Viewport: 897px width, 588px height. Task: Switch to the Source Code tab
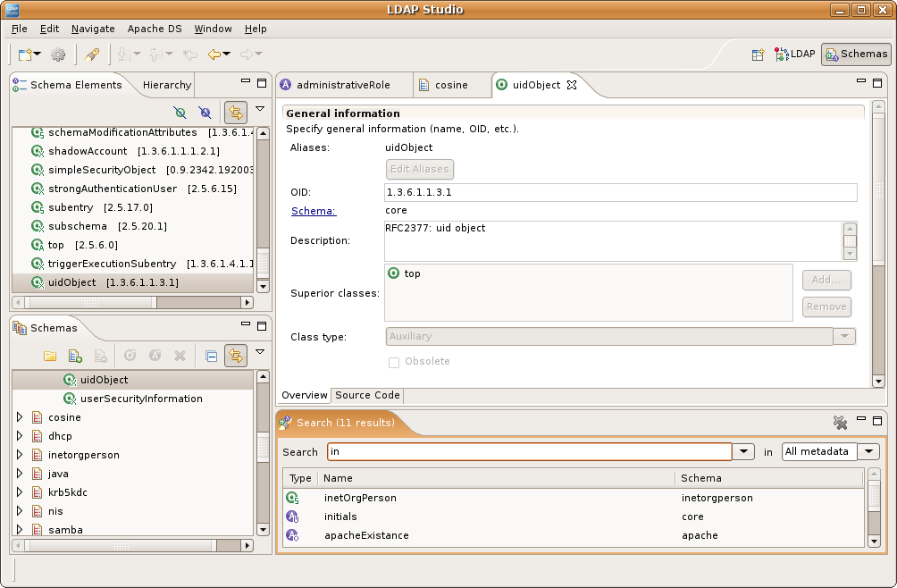pyautogui.click(x=367, y=395)
